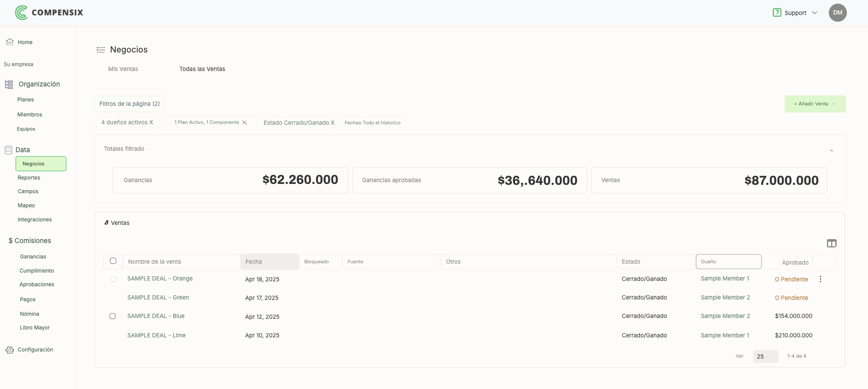Click the Añadir Venta button
This screenshot has width=868, height=389.
[815, 104]
